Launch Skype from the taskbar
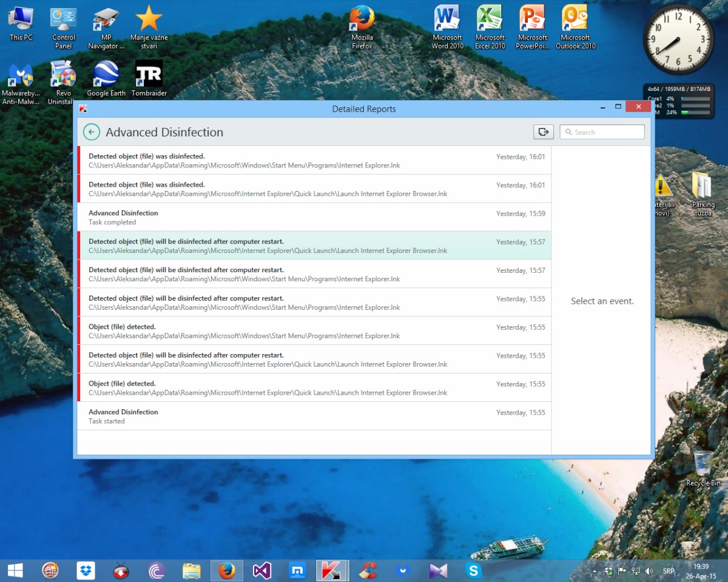The height and width of the screenshot is (582, 728). click(473, 570)
